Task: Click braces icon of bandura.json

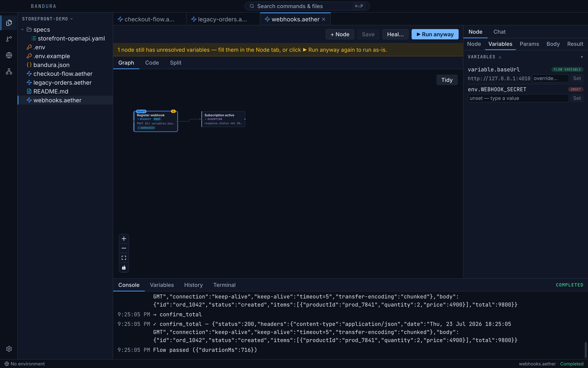Action: coord(29,65)
